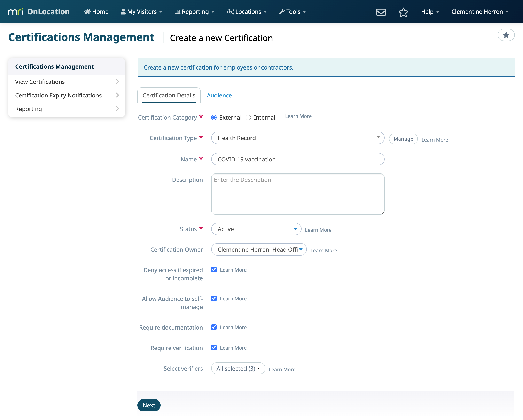This screenshot has height=420, width=523.
Task: Open Certification Expiry Notifications item
Action: [x=67, y=95]
